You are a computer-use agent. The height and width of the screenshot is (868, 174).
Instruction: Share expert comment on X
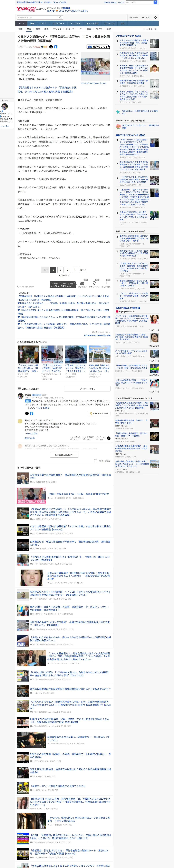(27, 413)
